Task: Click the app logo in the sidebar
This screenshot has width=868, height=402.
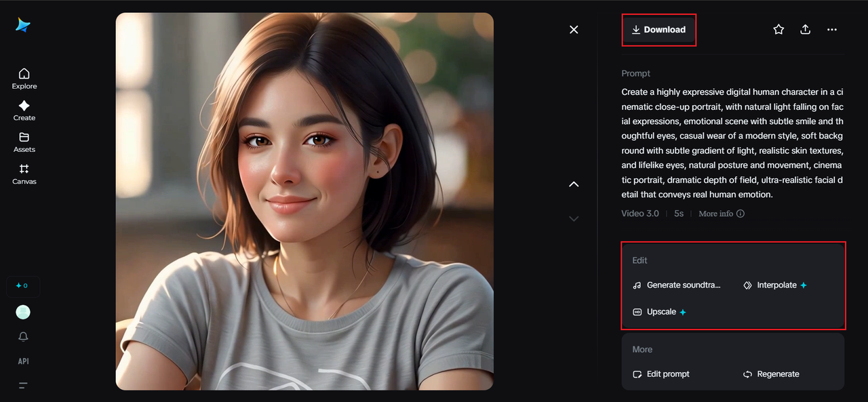Action: pos(24,25)
